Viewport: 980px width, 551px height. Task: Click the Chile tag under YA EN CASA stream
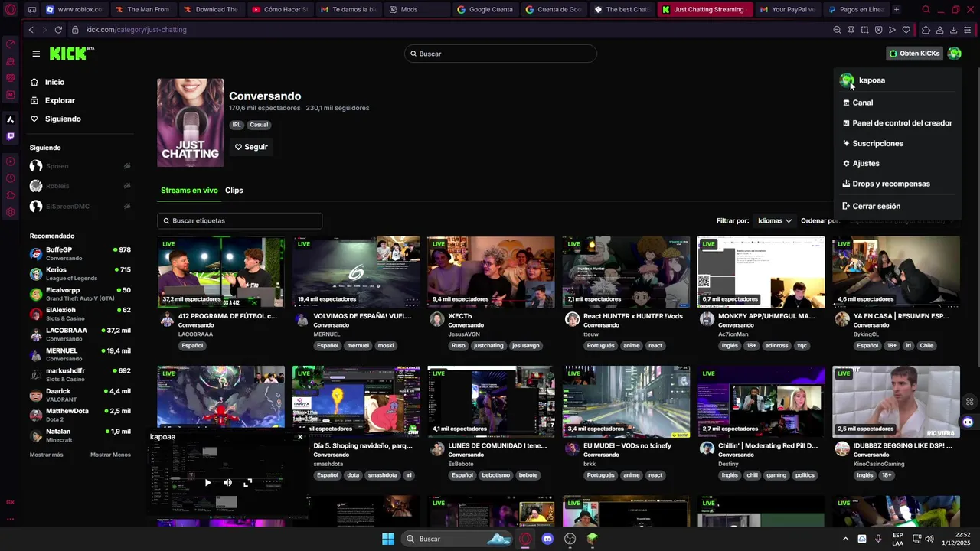(x=926, y=346)
